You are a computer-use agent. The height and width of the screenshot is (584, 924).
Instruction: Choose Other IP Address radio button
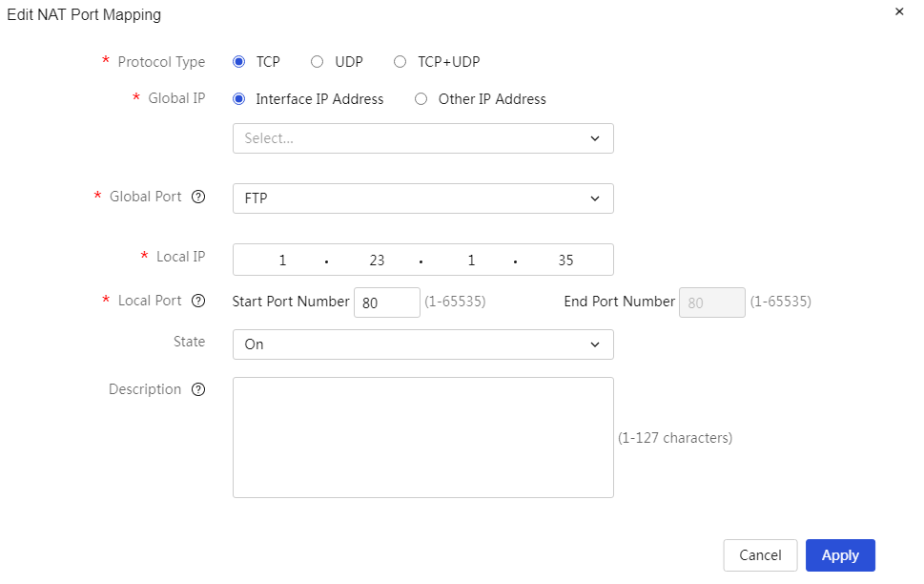(421, 99)
